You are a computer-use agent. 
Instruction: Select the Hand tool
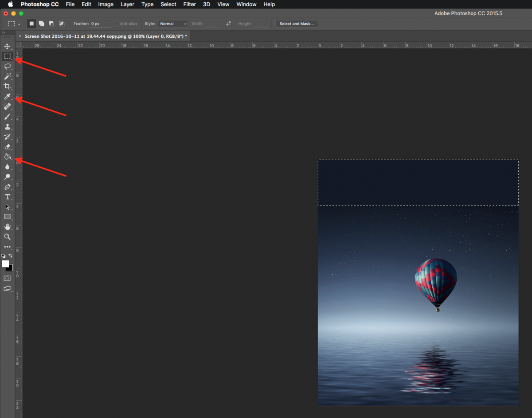click(x=7, y=227)
